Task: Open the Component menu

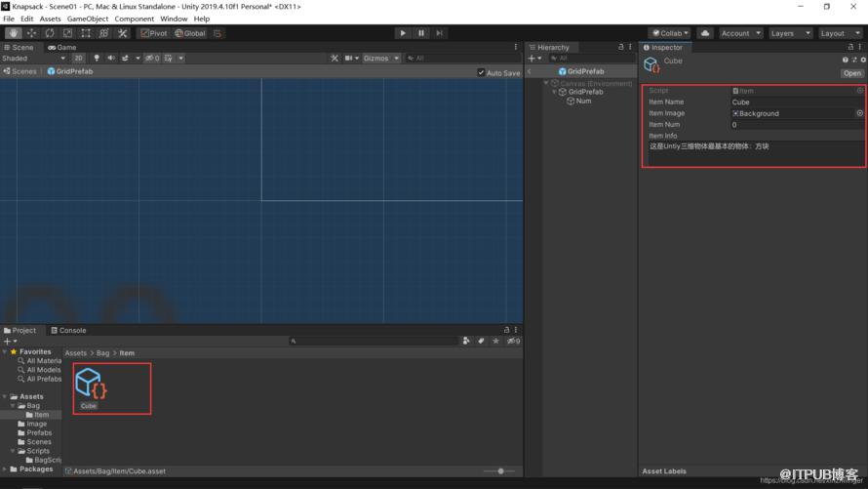Action: (134, 19)
